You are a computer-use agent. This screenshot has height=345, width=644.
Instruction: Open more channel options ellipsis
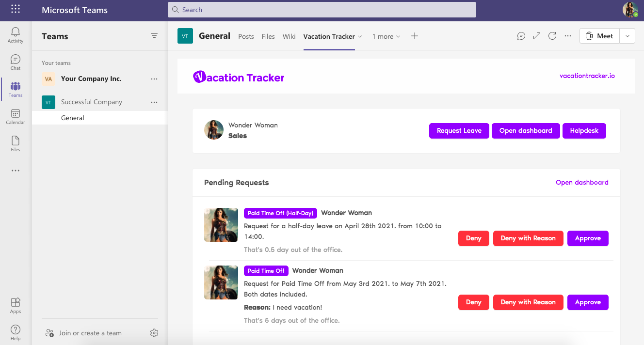(568, 36)
